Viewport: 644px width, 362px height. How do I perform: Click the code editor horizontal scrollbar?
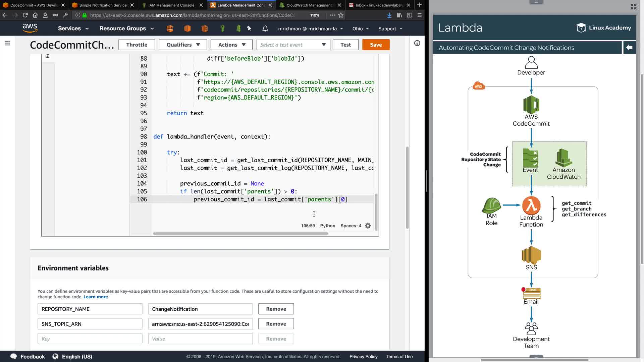pyautogui.click(x=240, y=234)
